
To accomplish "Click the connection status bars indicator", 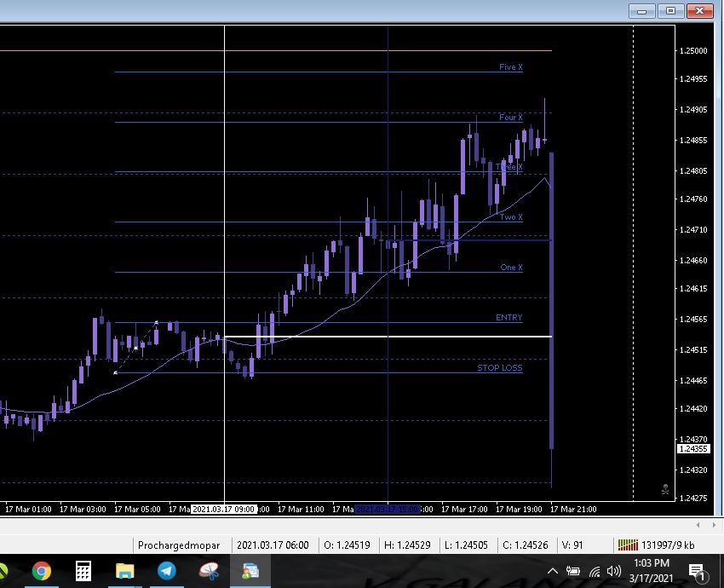I will [628, 545].
